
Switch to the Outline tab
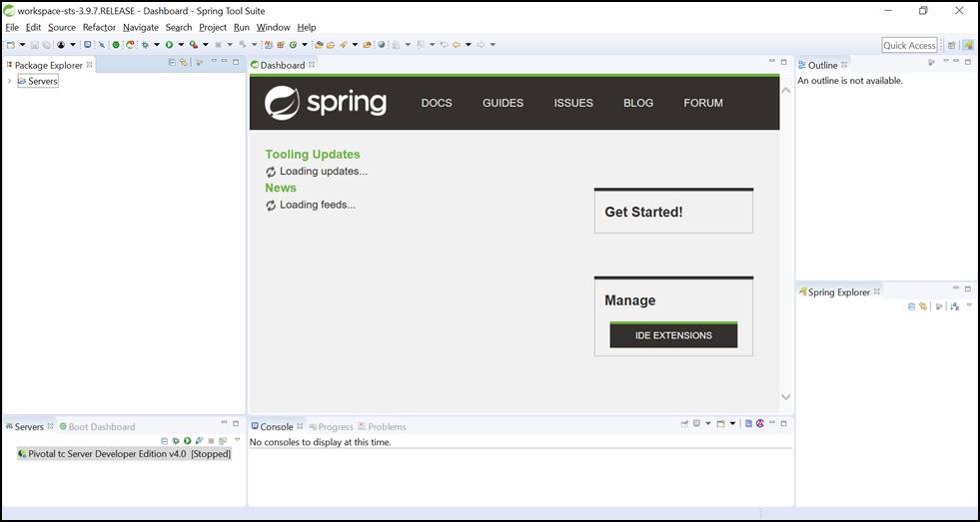[x=822, y=65]
